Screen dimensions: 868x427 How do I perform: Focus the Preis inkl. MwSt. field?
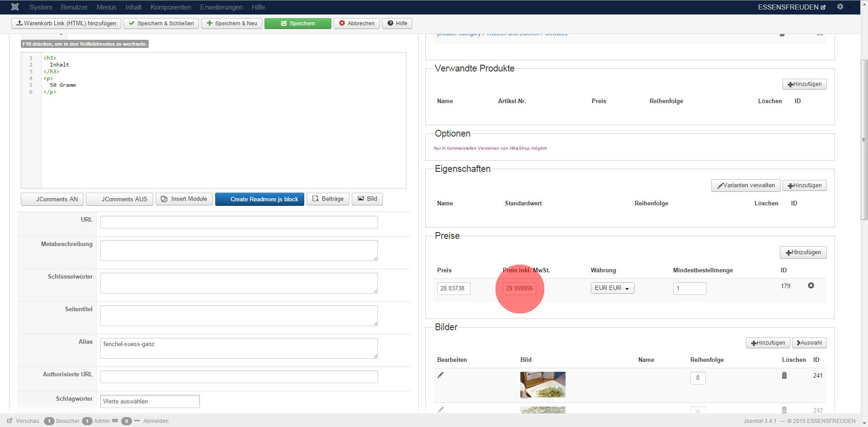[x=519, y=289]
